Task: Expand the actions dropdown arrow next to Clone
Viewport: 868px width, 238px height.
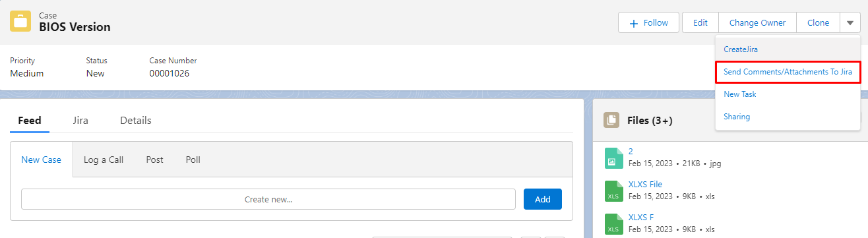Action: (850, 22)
